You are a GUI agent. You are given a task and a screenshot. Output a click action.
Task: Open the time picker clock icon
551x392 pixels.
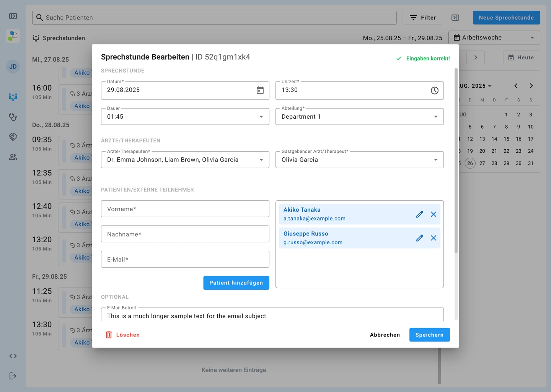pyautogui.click(x=434, y=90)
